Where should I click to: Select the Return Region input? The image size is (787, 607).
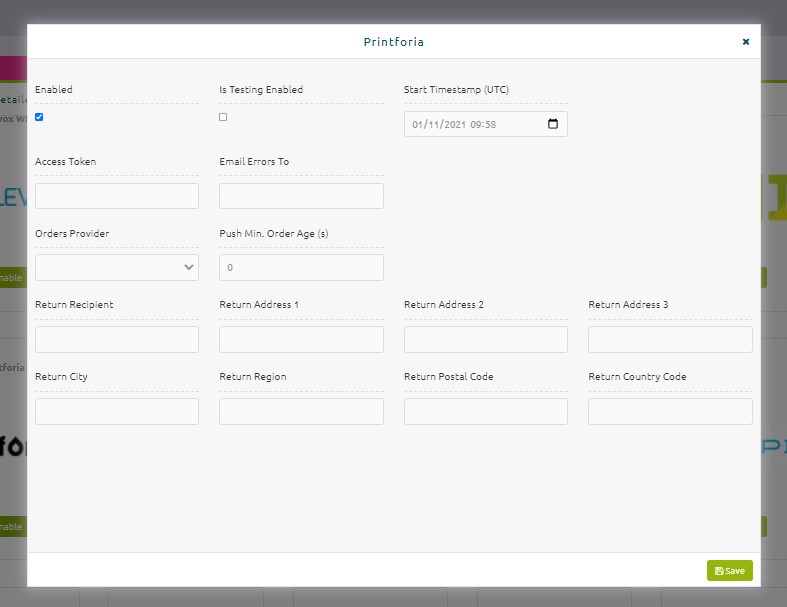point(301,411)
